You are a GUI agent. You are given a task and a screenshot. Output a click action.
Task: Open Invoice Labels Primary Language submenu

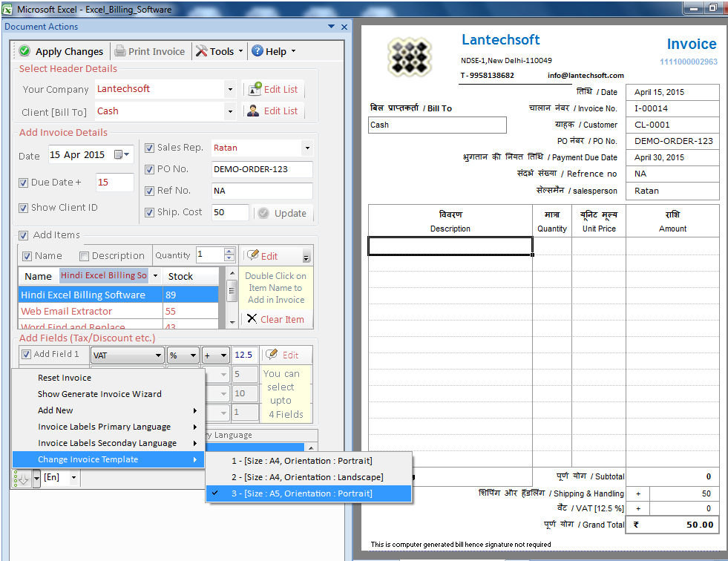[108, 427]
